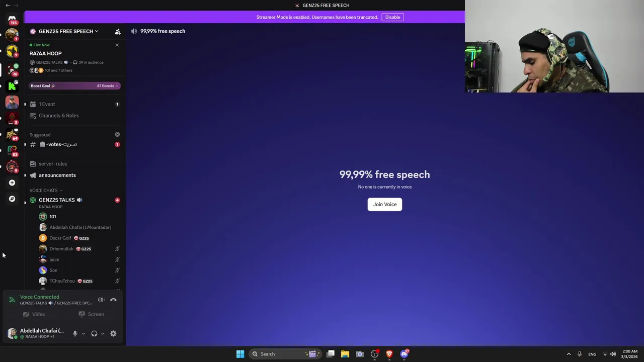Deafen with the headphones icon
Image resolution: width=644 pixels, height=362 pixels.
94,333
